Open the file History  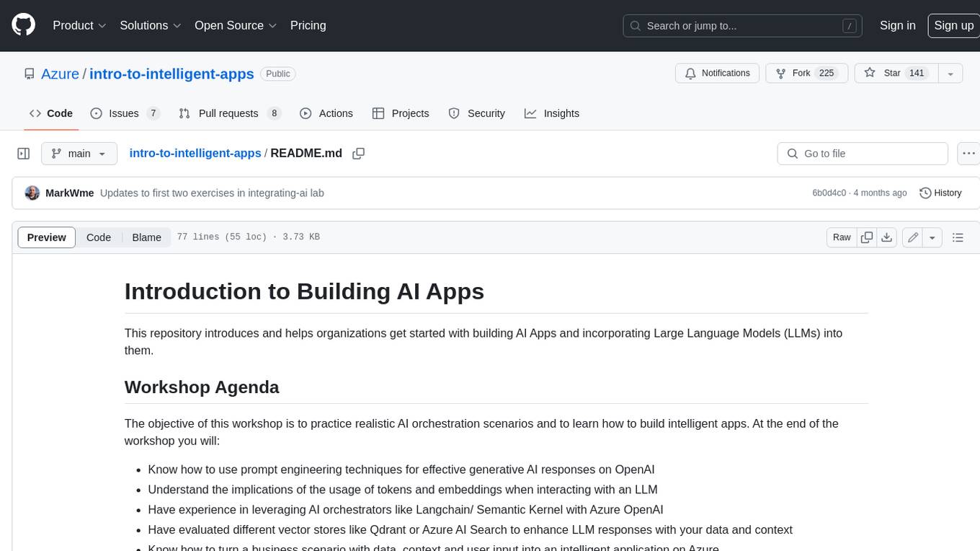(940, 193)
